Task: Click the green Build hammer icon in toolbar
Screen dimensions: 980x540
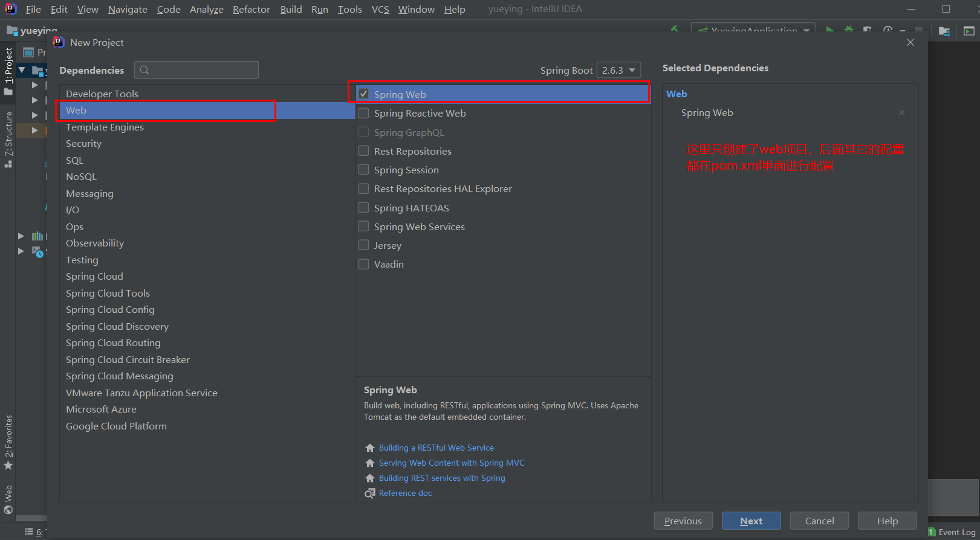Action: tap(675, 29)
